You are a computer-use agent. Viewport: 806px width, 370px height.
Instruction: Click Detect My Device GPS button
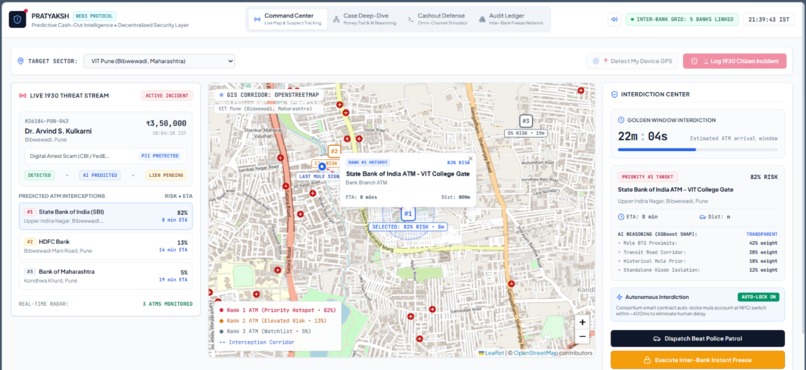click(632, 61)
